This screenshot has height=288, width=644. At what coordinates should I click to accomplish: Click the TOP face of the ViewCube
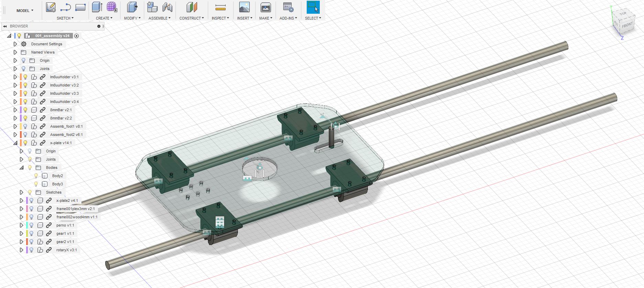point(623,14)
